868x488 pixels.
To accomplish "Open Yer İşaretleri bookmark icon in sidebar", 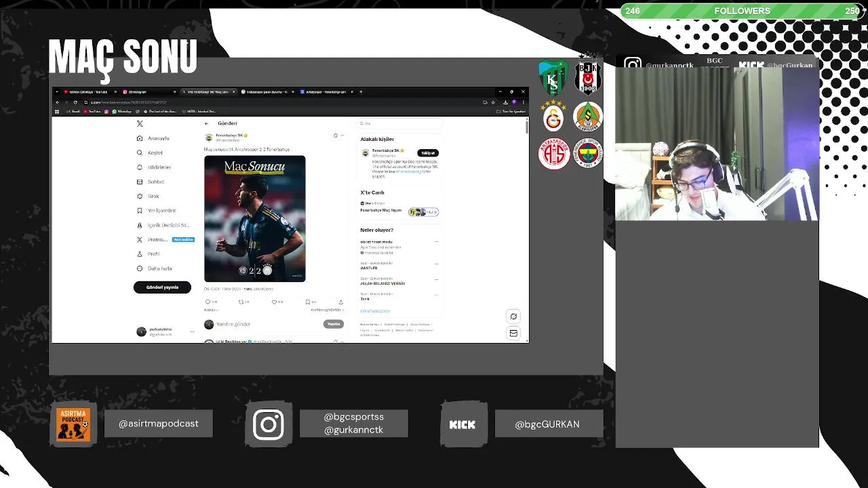I will [x=140, y=210].
